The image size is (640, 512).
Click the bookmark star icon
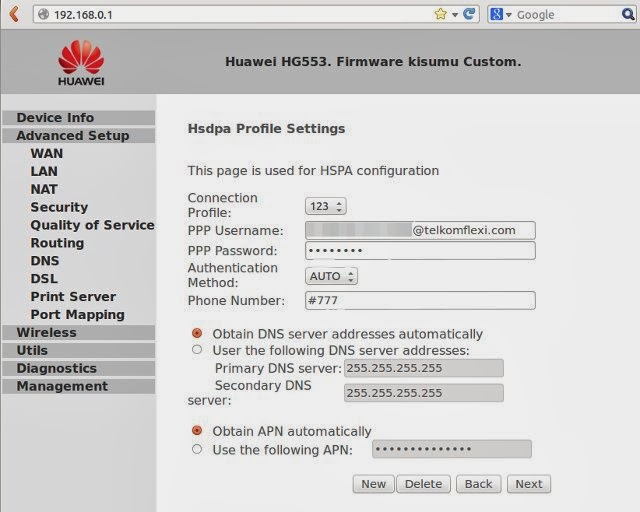tap(440, 14)
